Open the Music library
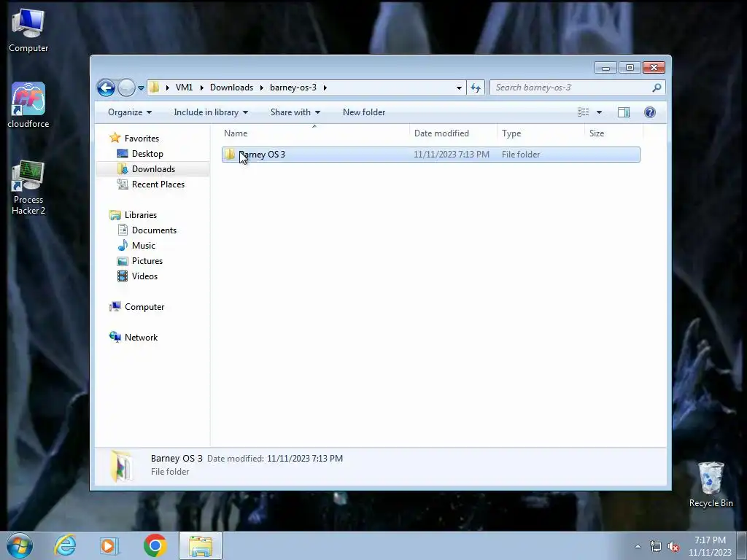 [143, 245]
